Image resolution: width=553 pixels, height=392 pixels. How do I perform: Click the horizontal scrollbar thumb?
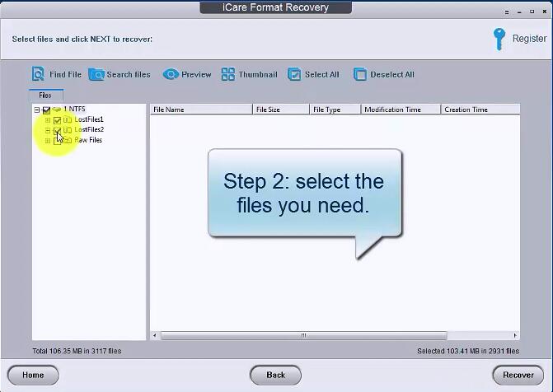(303, 335)
